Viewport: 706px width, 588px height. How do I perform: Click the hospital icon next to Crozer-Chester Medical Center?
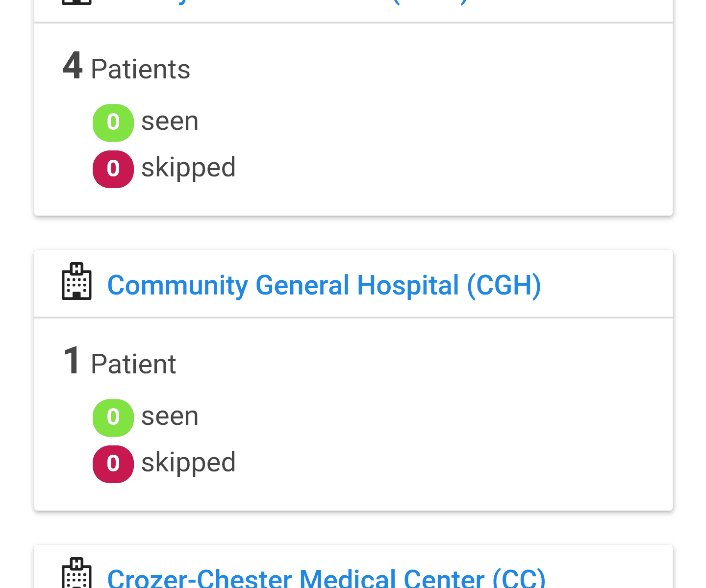point(76,574)
